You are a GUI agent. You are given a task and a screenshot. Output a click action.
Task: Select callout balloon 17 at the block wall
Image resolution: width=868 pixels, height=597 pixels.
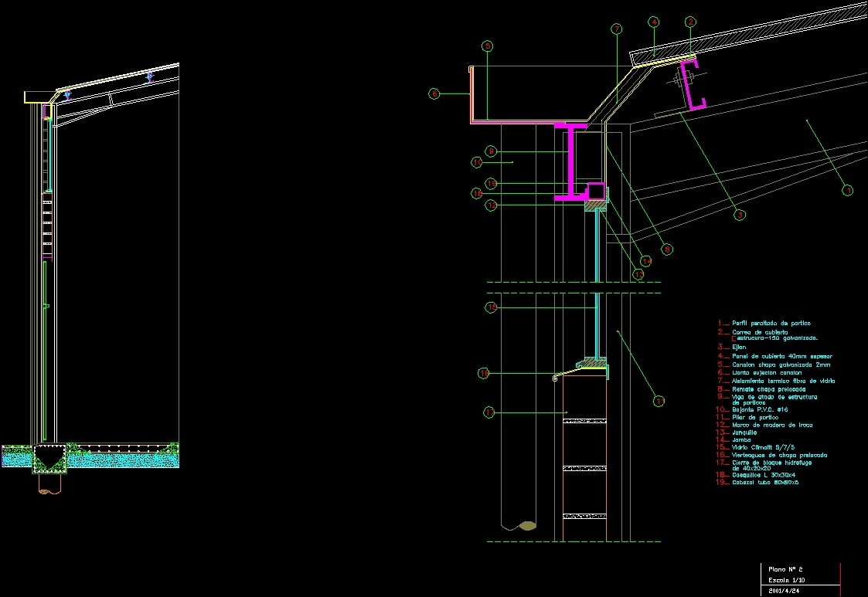tap(489, 411)
